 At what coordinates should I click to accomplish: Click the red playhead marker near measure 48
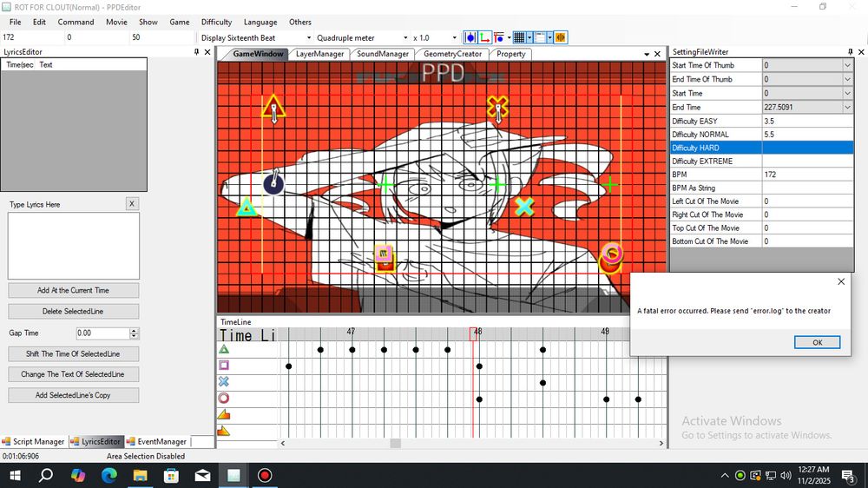[473, 333]
